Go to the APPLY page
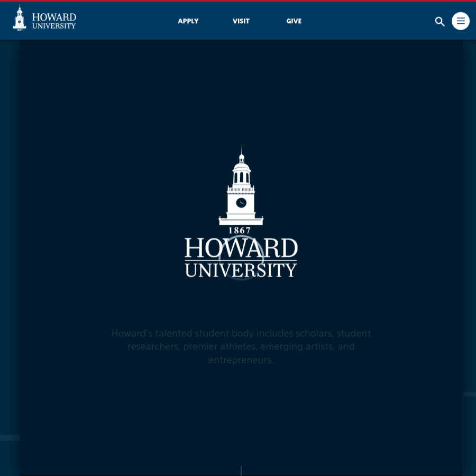Viewport: 476px width, 476px height. 188,21
